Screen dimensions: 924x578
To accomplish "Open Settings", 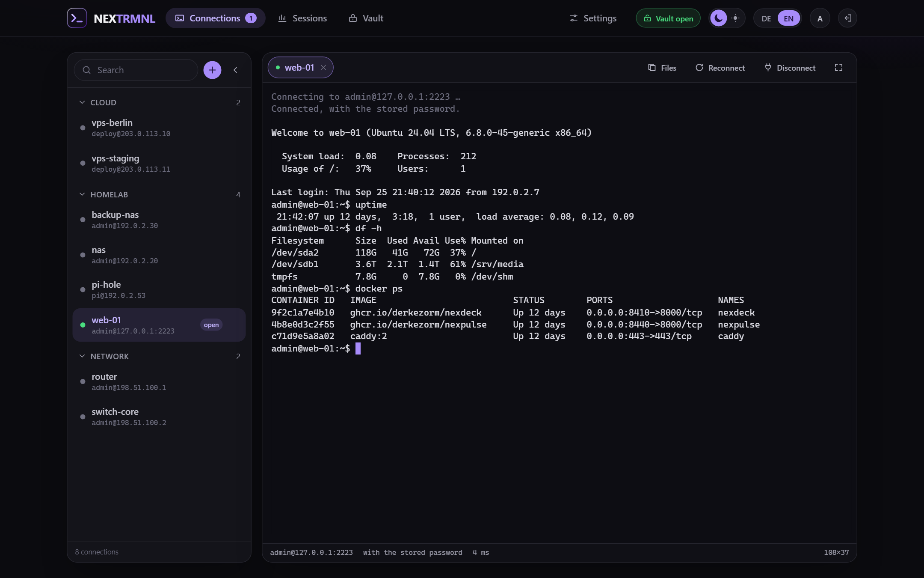I will point(593,18).
